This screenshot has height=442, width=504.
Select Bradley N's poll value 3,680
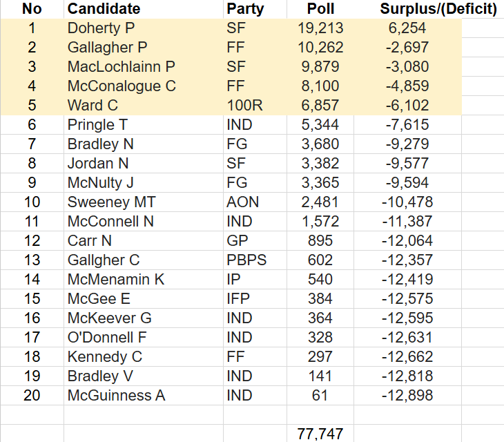coord(320,144)
